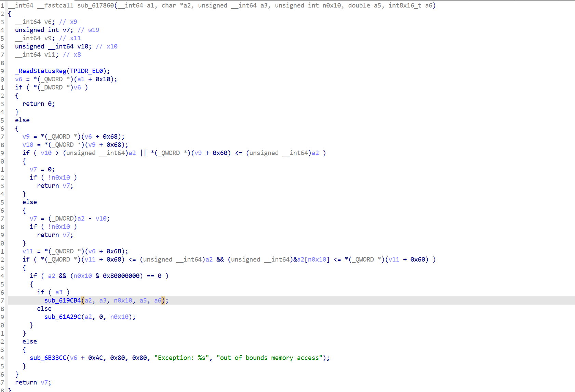Click the 0x80000000 mask constant
The height and width of the screenshot is (392, 575).
121,276
